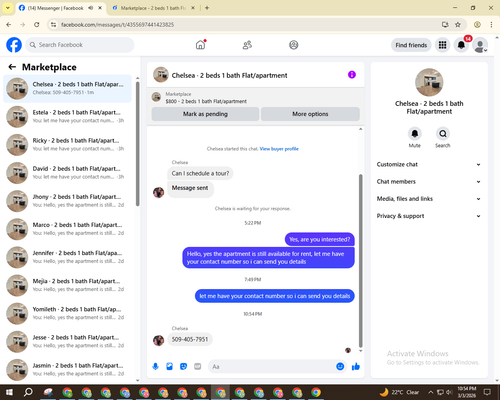The height and width of the screenshot is (400, 500).
Task: Open View buyer profile link
Action: tap(279, 149)
